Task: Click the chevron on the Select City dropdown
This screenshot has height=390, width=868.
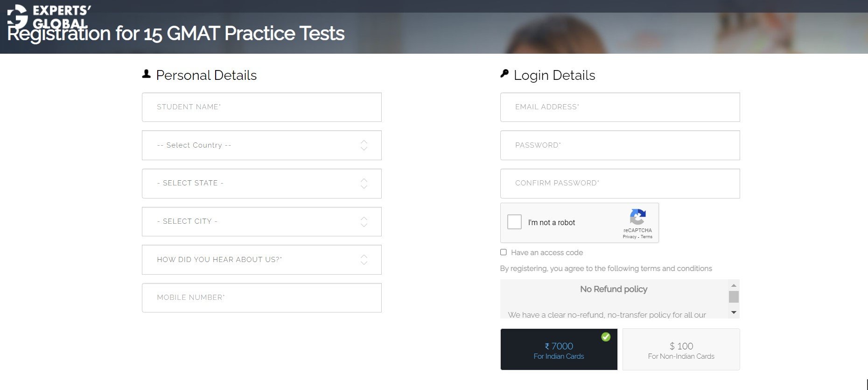Action: click(x=364, y=221)
